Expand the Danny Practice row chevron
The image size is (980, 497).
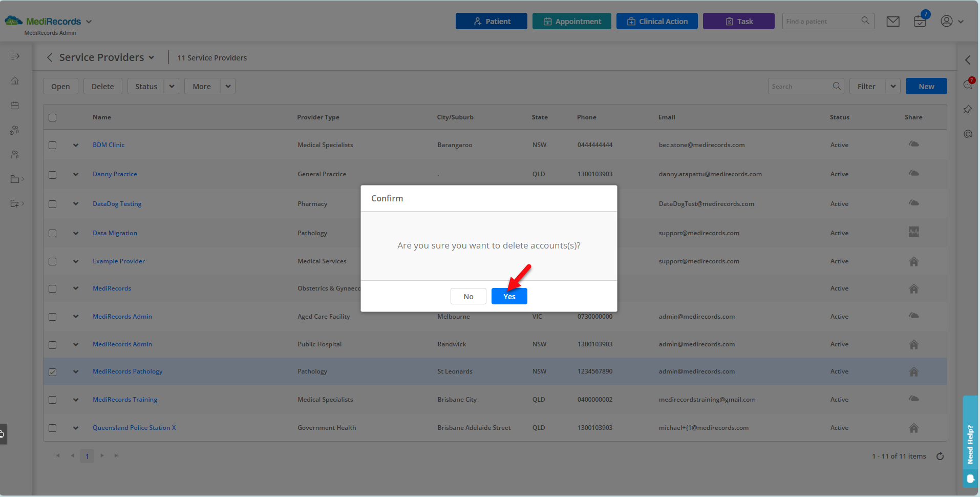pos(76,174)
